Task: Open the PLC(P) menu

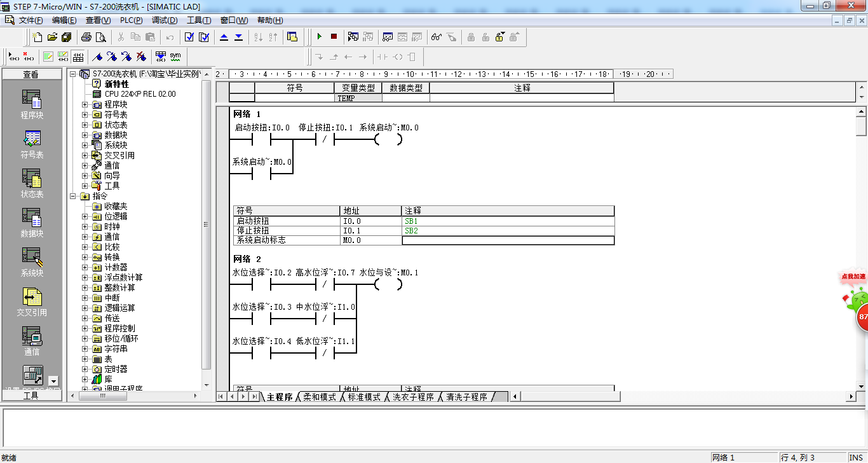Action: point(131,20)
